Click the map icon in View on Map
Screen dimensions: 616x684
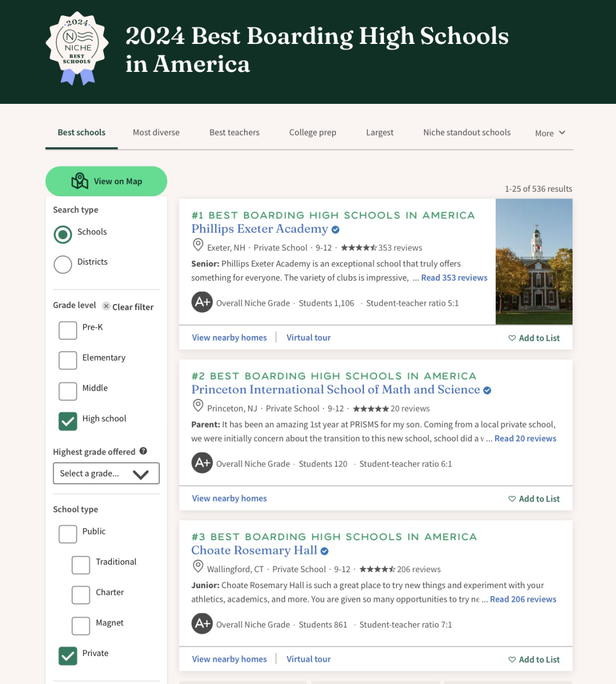(x=80, y=181)
